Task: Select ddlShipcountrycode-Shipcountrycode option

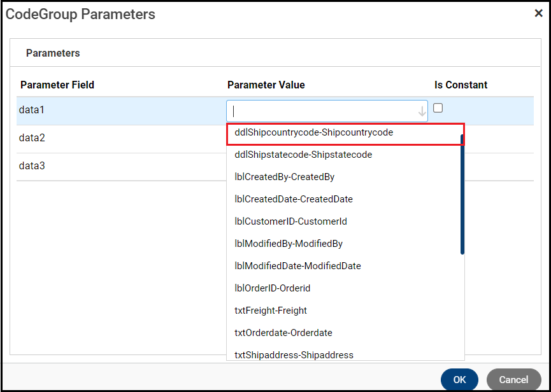Action: [314, 132]
